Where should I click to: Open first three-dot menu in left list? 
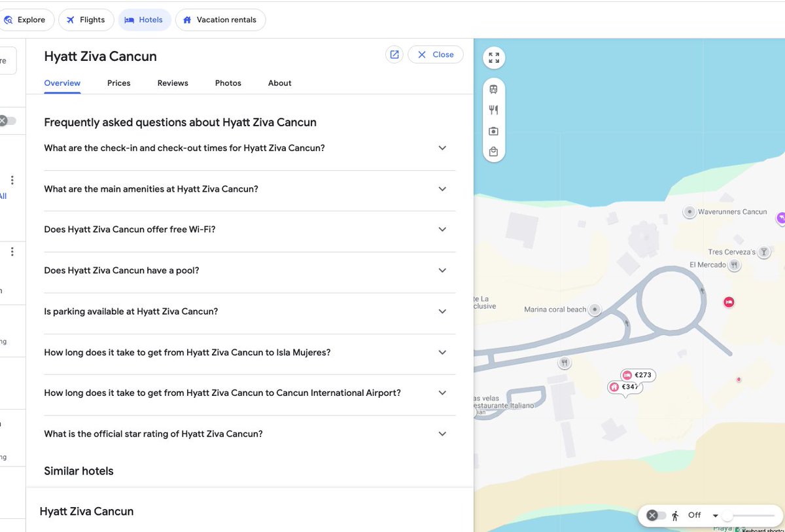(x=12, y=180)
